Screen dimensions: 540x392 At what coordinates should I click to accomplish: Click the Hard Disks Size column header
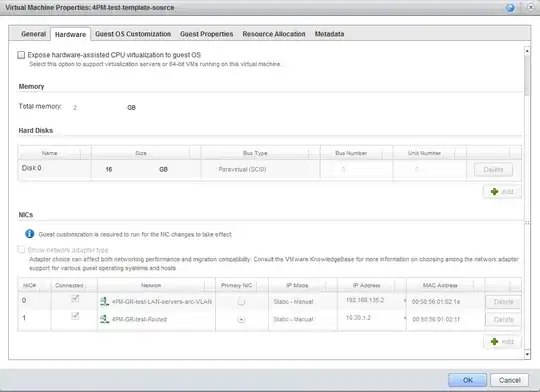pyautogui.click(x=141, y=153)
